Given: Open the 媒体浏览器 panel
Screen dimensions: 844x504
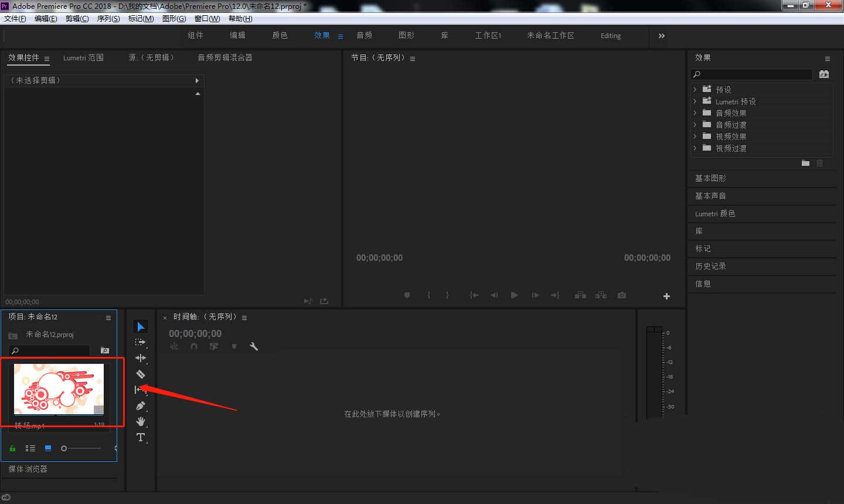Looking at the screenshot, I should click(x=28, y=469).
